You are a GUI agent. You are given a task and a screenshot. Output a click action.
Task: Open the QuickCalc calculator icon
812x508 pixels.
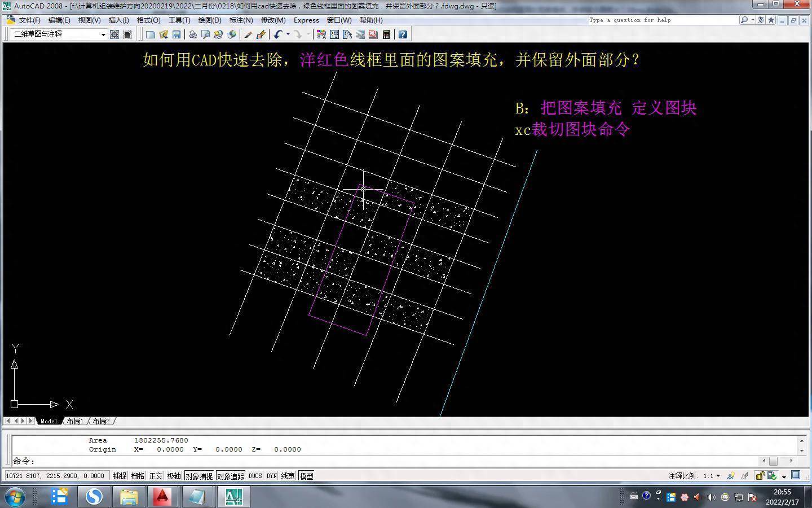click(x=386, y=34)
